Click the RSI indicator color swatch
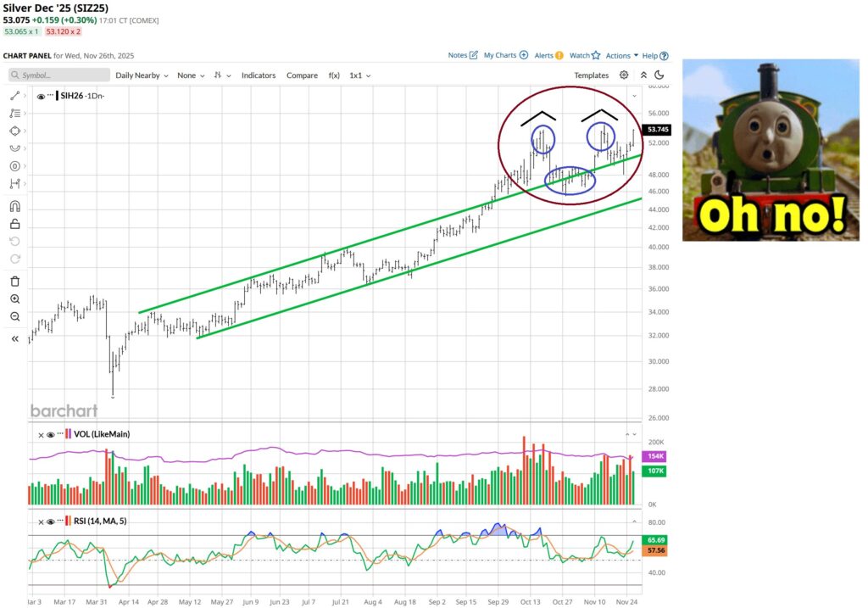This screenshot has width=868, height=608. pos(68,522)
